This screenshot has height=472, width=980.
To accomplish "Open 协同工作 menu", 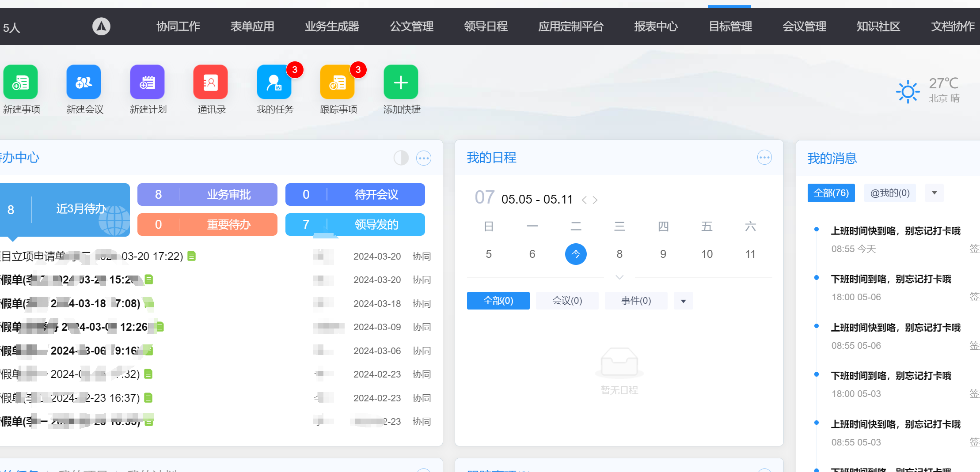I will [x=178, y=26].
